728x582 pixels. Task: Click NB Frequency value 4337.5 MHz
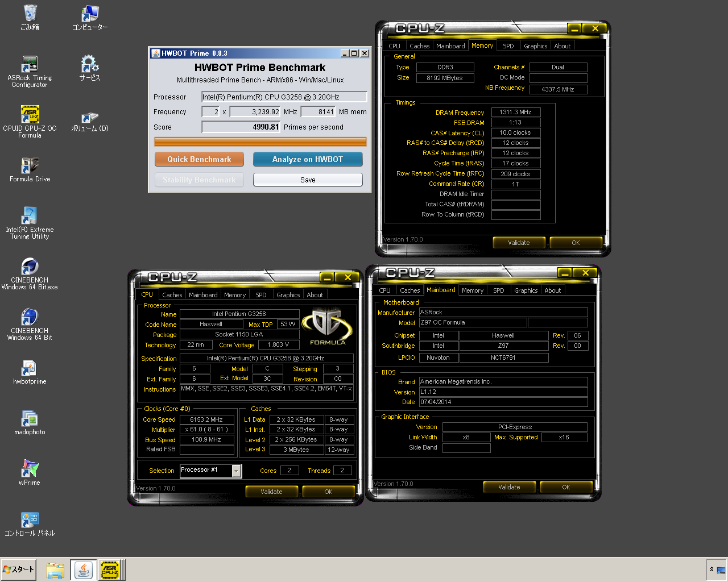(x=558, y=89)
